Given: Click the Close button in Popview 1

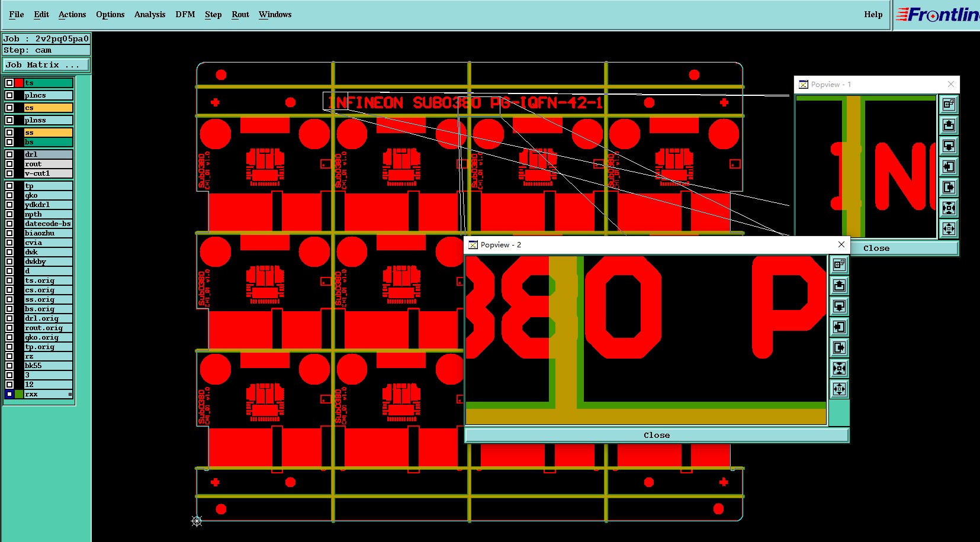Looking at the screenshot, I should (876, 249).
